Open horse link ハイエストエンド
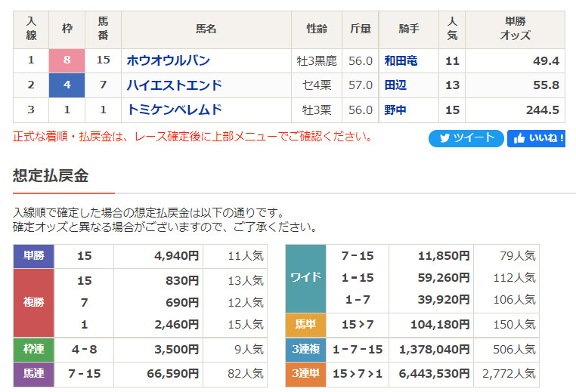576x392 pixels. [x=175, y=85]
